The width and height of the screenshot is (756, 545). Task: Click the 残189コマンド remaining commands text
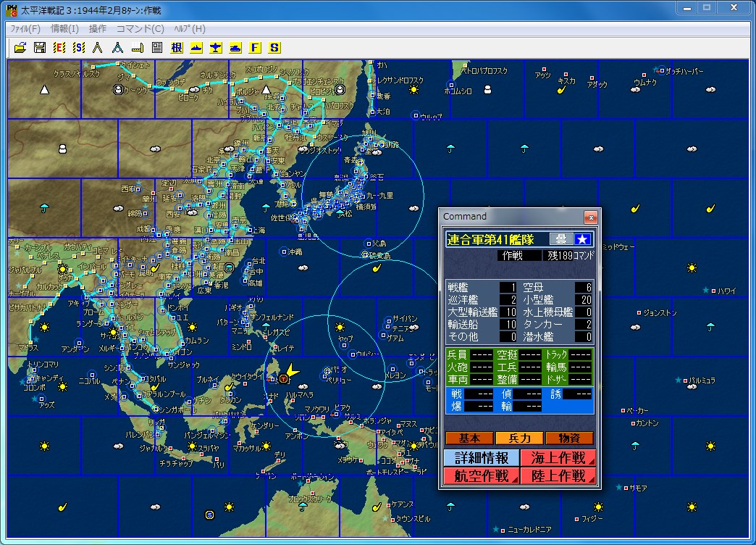pyautogui.click(x=571, y=255)
